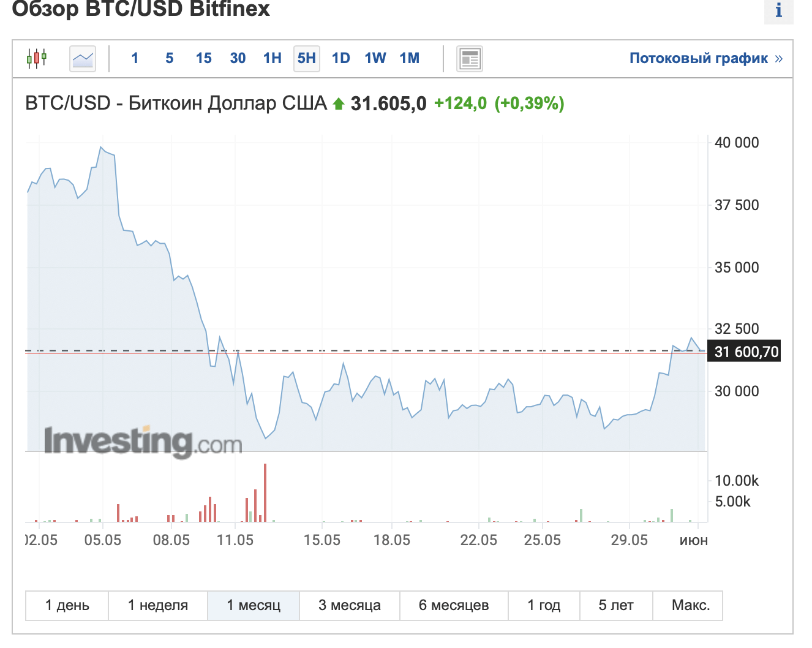This screenshot has height=648, width=812.
Task: Click the price value 31.605,0
Action: [x=388, y=104]
